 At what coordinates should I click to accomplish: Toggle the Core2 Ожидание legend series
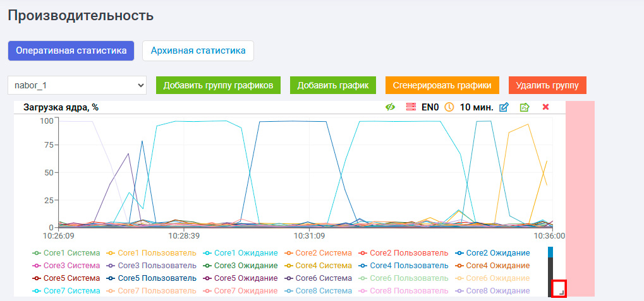pos(492,253)
